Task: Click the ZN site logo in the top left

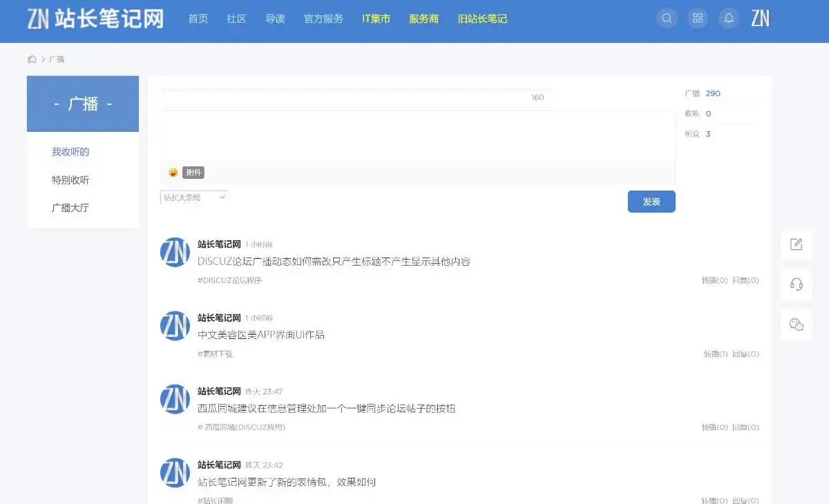Action: (95, 21)
